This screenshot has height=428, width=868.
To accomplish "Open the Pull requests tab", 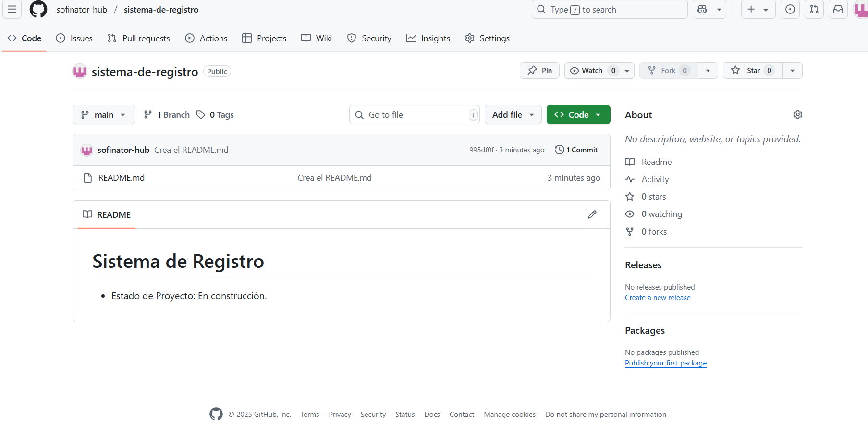I will [139, 38].
